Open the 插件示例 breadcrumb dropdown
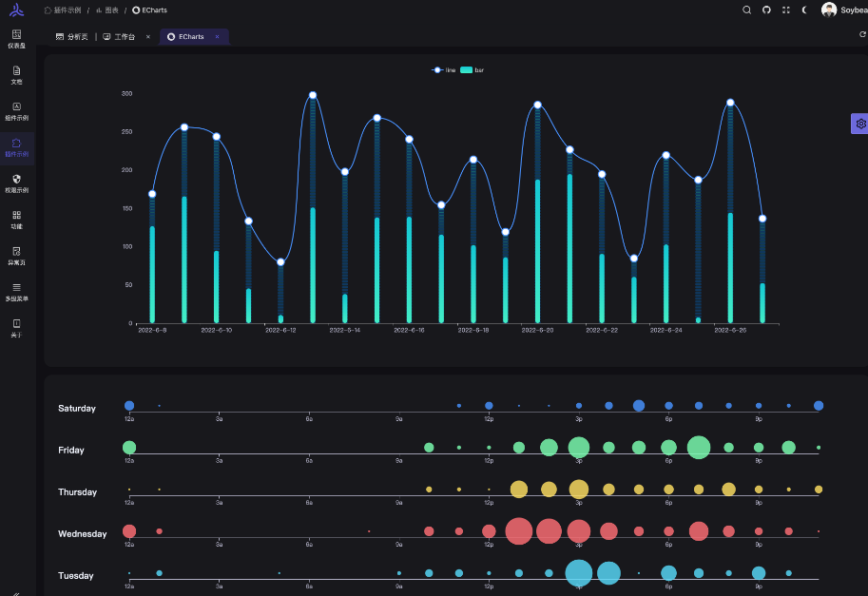868x596 pixels. coord(63,10)
